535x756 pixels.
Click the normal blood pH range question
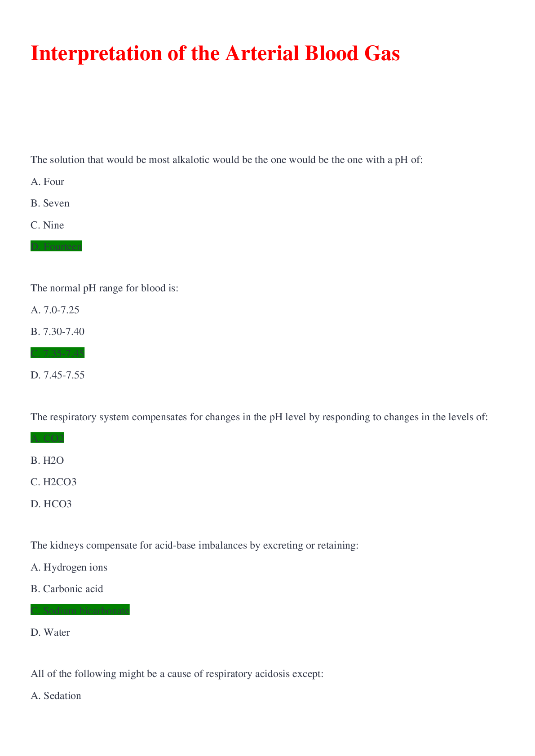(104, 288)
